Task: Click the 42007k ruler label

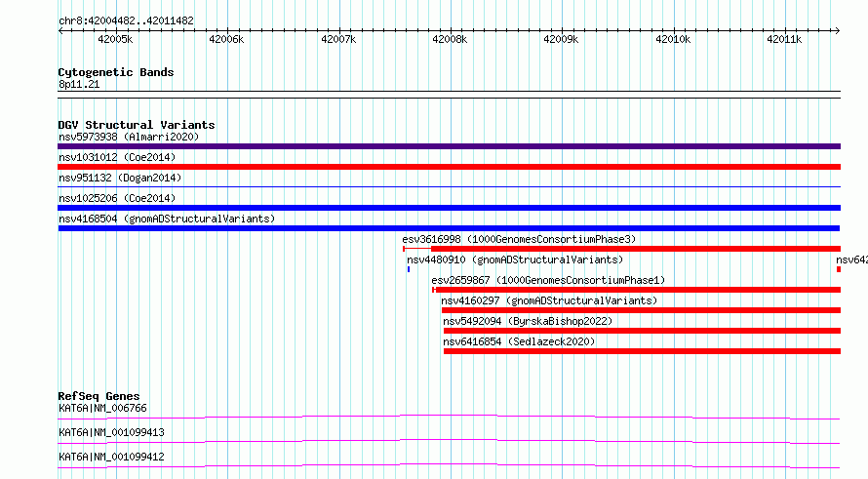Action: pos(338,39)
